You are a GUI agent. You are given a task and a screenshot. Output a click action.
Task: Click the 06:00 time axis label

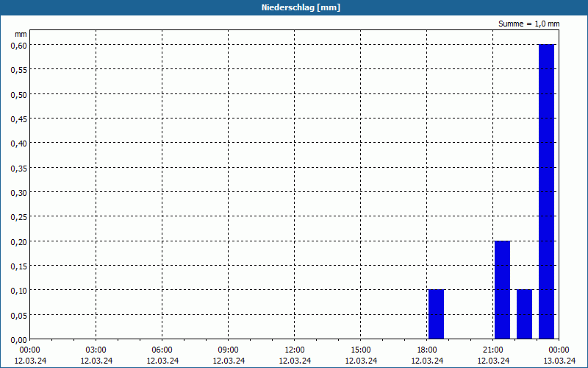pos(162,350)
